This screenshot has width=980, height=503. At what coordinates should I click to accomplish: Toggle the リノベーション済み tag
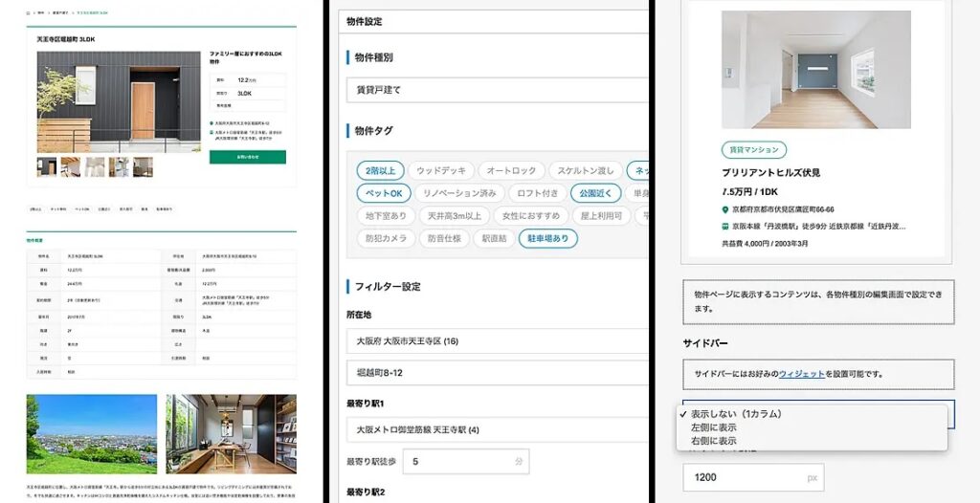click(459, 193)
